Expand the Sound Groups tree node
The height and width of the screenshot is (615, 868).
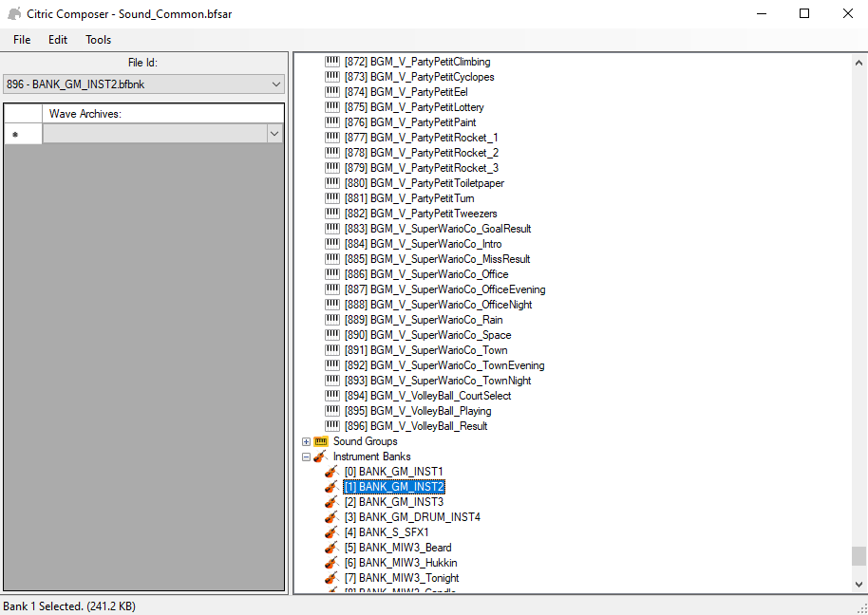[x=306, y=442]
